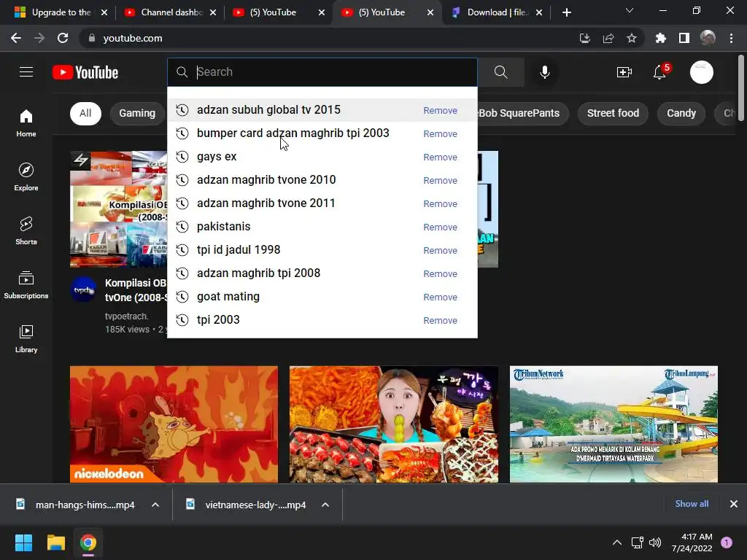This screenshot has height=560, width=747.
Task: Open File Explorer from taskbar
Action: pos(55,542)
